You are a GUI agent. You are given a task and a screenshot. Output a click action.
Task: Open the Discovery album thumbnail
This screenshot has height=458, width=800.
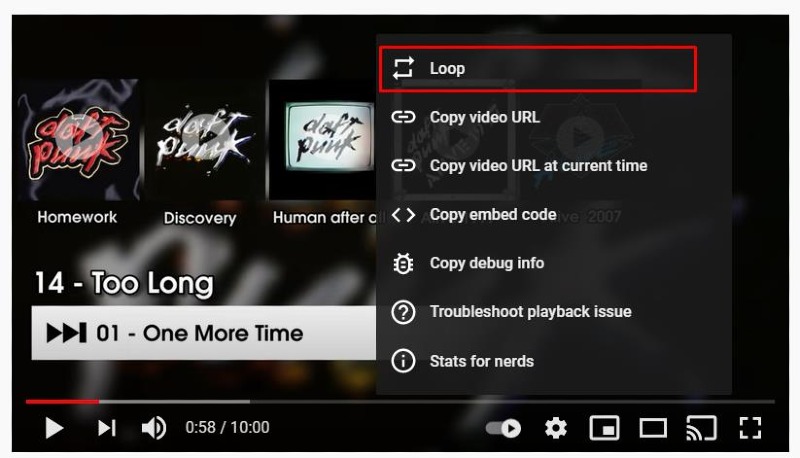(x=204, y=139)
